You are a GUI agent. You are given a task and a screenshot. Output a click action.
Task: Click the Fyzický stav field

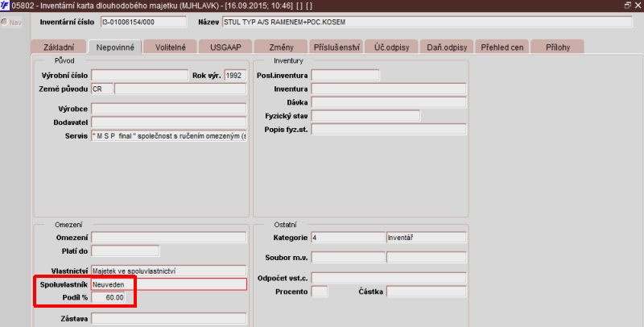[365, 115]
